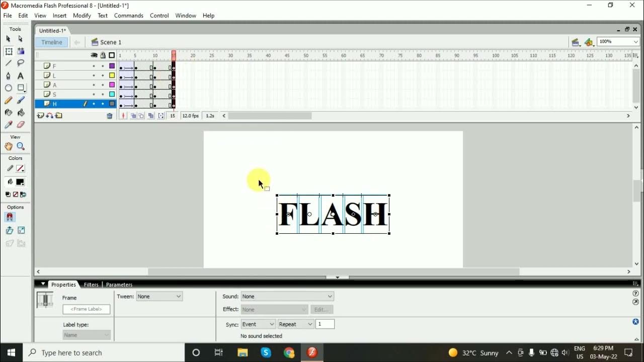
Task: Click the Frame Label input field
Action: (x=87, y=309)
